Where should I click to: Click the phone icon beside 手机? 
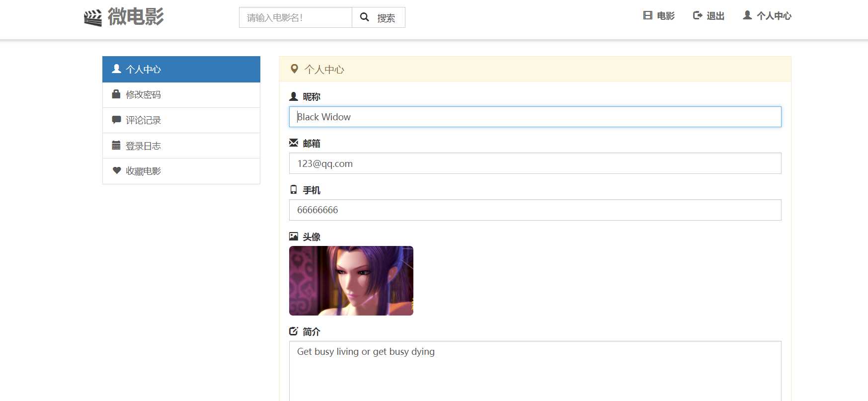[x=294, y=189]
